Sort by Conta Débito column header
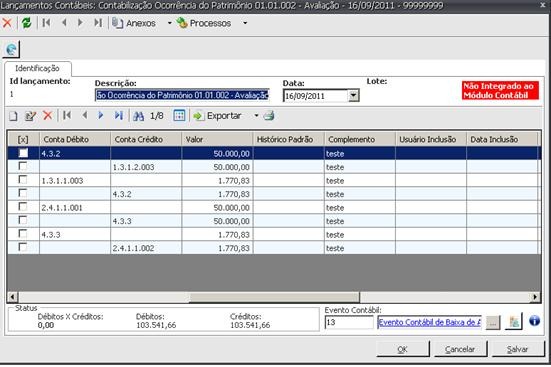 [x=75, y=140]
